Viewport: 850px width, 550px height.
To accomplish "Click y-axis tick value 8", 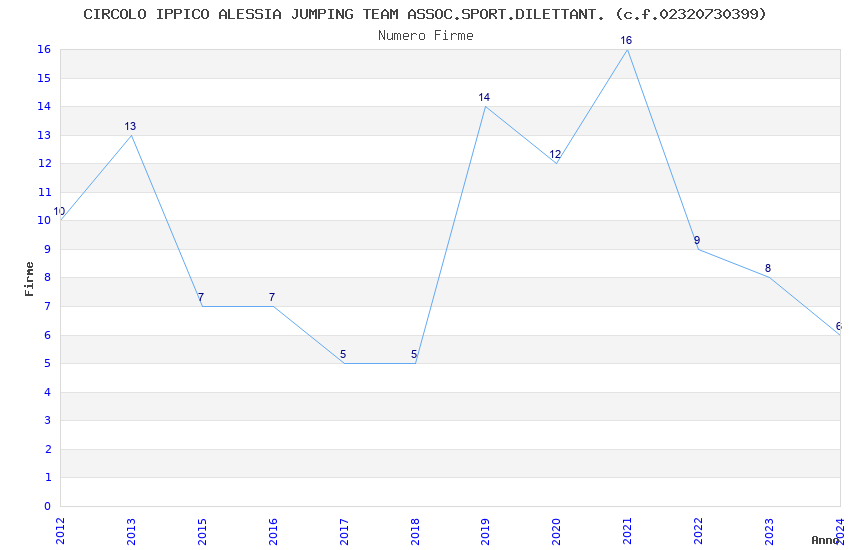I will tap(48, 277).
